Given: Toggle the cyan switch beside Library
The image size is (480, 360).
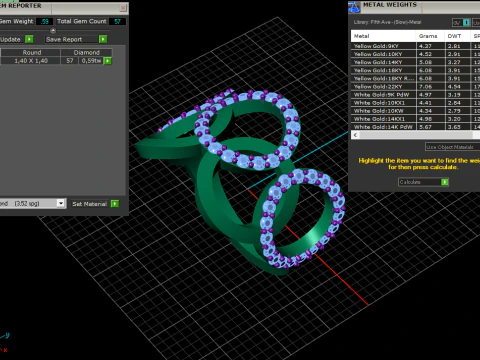Looking at the screenshot, I should pos(467,22).
